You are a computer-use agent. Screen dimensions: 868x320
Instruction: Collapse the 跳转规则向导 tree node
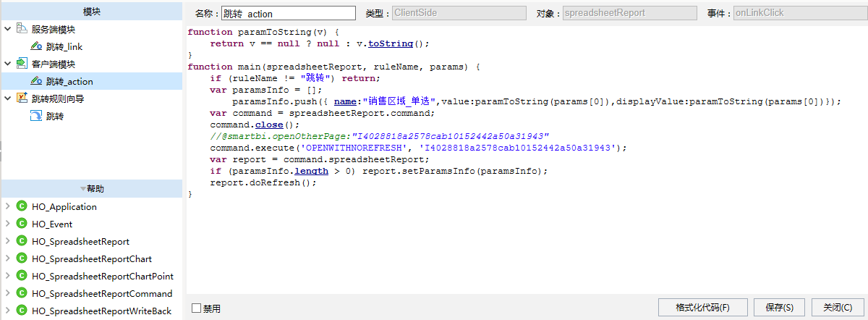(x=7, y=98)
